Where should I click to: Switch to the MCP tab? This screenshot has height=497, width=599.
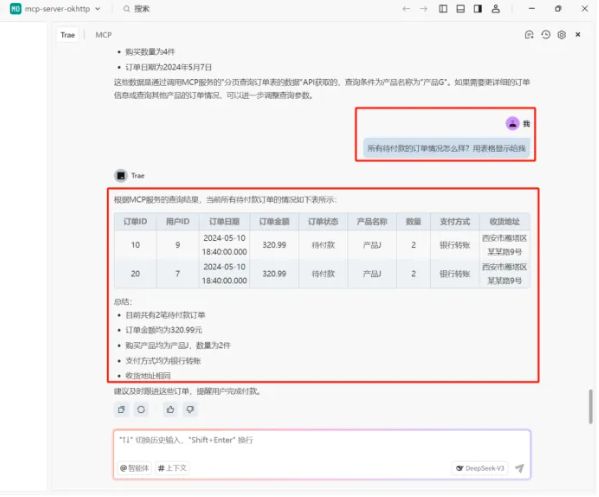(104, 35)
